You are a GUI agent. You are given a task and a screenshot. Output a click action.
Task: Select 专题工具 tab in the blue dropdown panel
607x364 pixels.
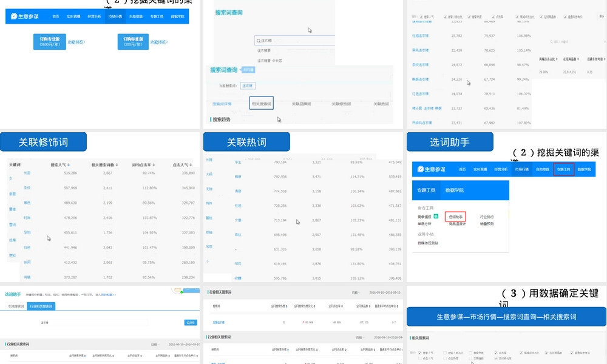(x=426, y=190)
